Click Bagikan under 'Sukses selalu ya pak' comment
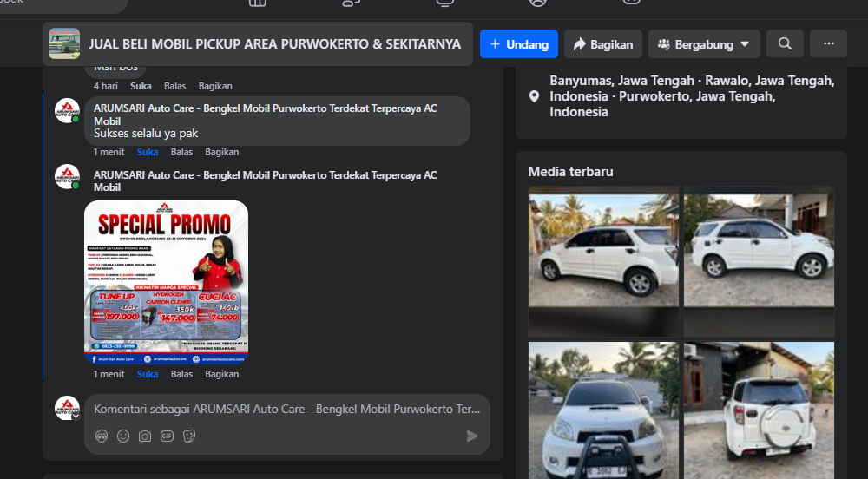The image size is (868, 479). coord(222,152)
